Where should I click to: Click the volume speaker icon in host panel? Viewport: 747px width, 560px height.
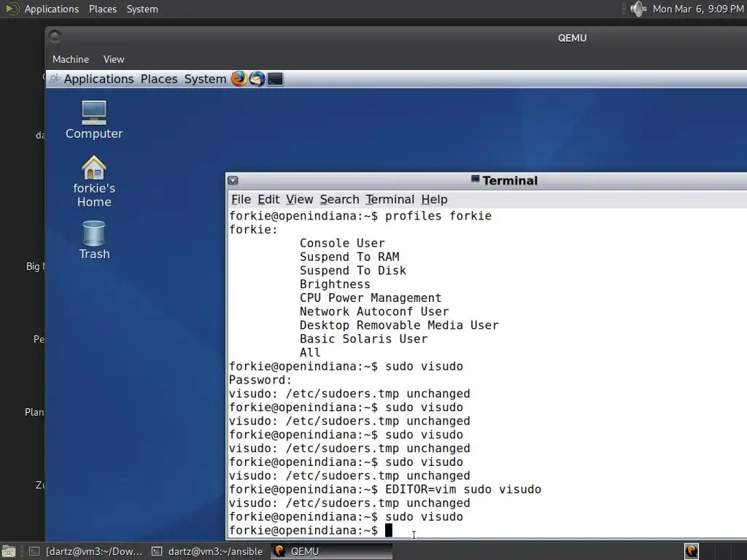[x=638, y=9]
